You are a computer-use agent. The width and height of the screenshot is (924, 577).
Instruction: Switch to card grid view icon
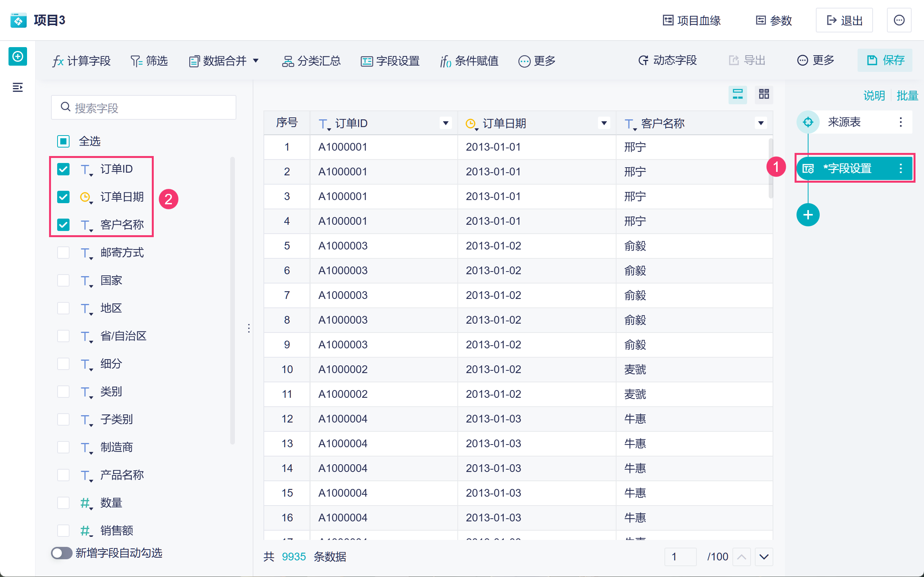pyautogui.click(x=764, y=94)
